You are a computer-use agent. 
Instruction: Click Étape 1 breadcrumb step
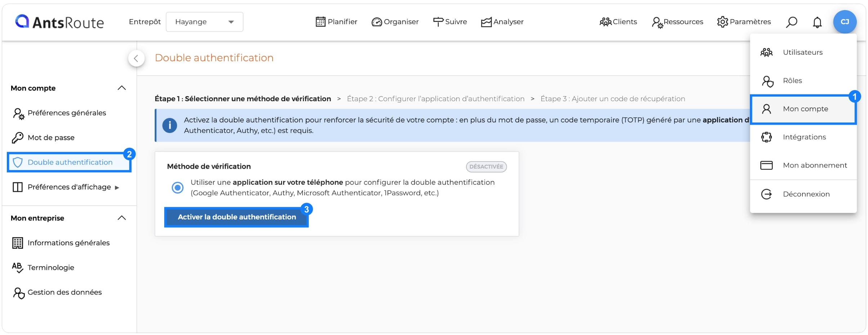click(x=243, y=99)
